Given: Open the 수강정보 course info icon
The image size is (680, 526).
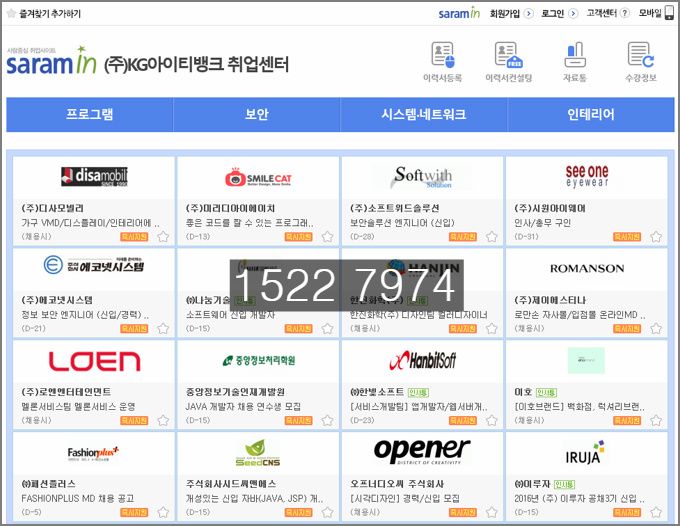Looking at the screenshot, I should 641,55.
